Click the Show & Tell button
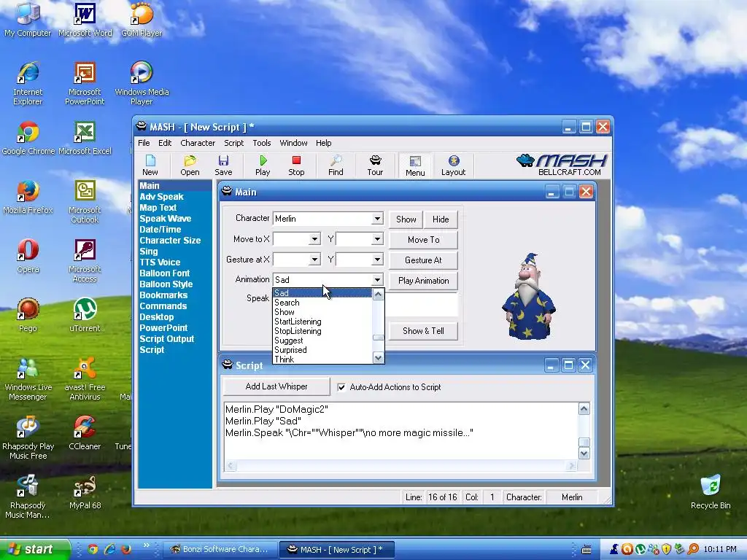Screen dimensions: 747x560 click(424, 331)
